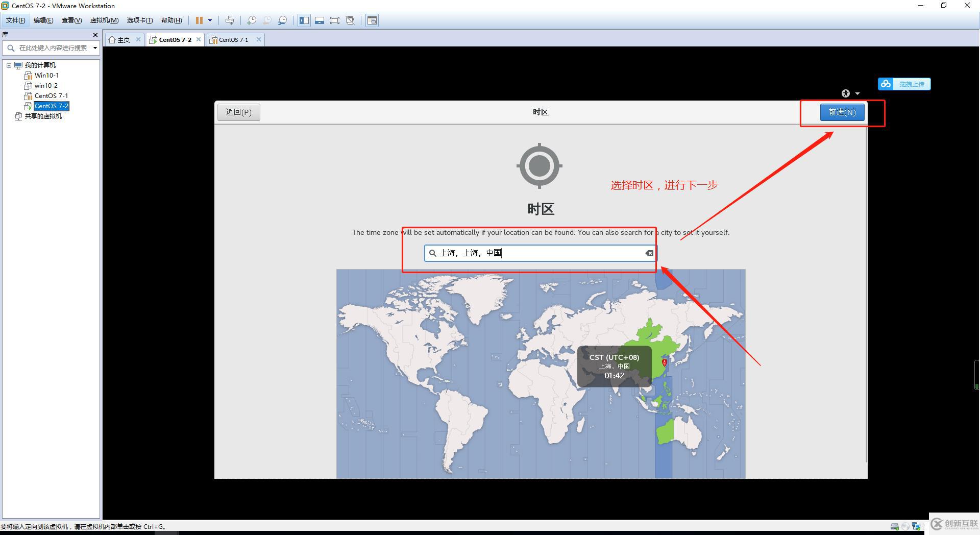This screenshot has height=535, width=980.
Task: Close the CentOS 7-1 tab
Action: 259,39
